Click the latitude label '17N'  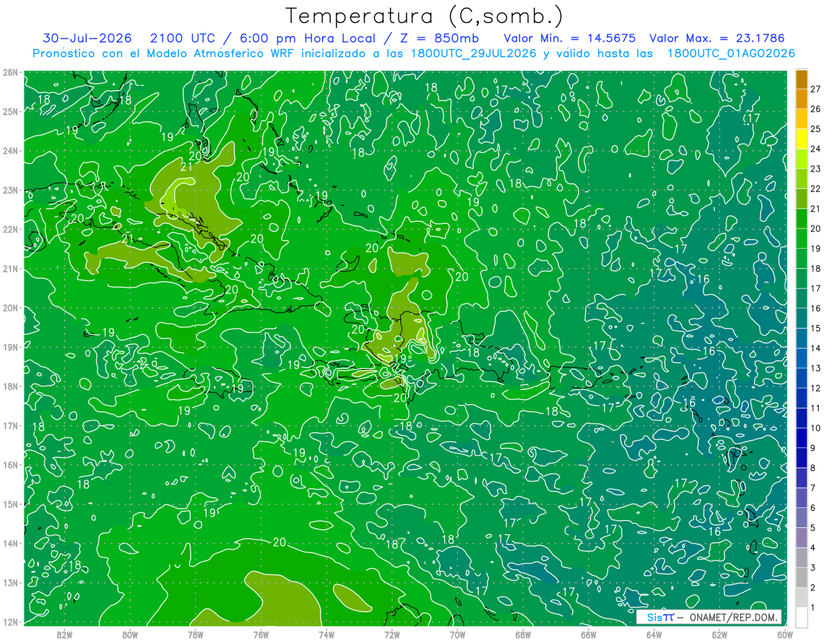(x=10, y=425)
